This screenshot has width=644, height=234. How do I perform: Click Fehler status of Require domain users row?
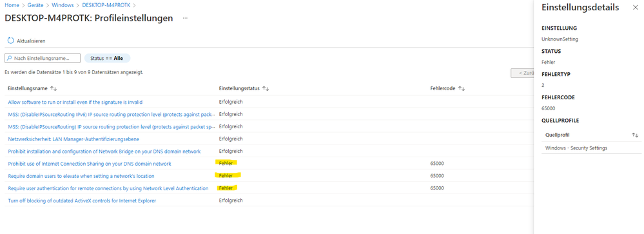click(226, 176)
